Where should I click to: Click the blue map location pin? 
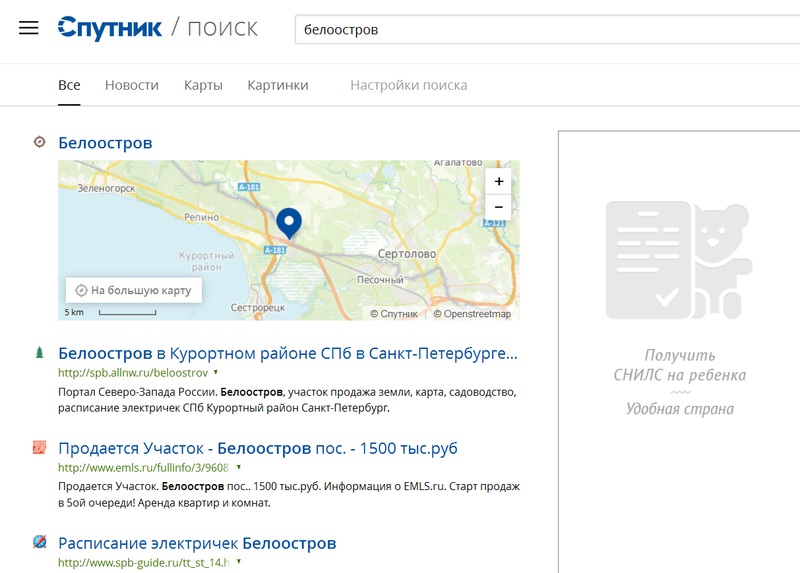(x=289, y=222)
